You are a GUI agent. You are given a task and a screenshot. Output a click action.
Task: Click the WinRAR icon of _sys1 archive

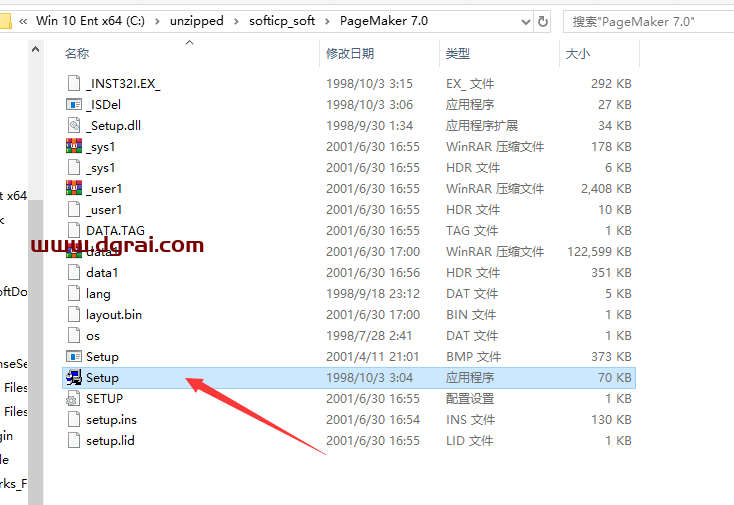pyautogui.click(x=74, y=146)
